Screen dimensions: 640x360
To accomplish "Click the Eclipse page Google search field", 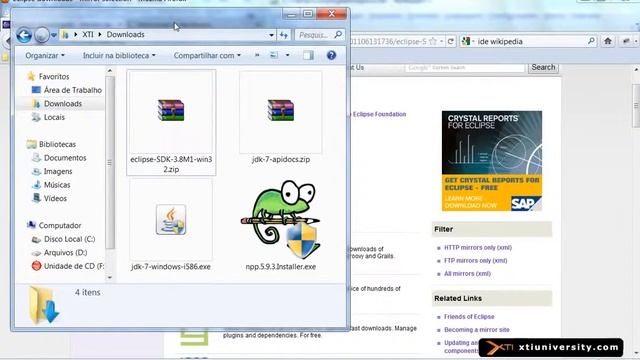I will point(464,68).
